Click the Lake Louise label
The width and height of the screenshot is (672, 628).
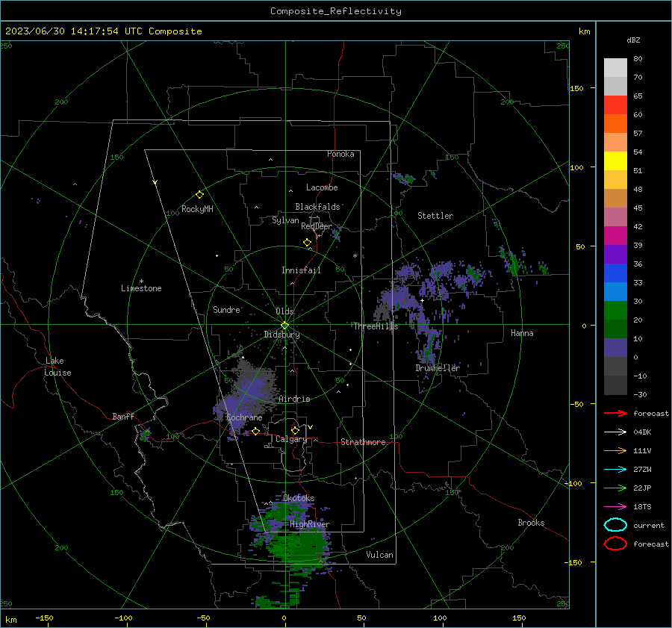point(57,367)
